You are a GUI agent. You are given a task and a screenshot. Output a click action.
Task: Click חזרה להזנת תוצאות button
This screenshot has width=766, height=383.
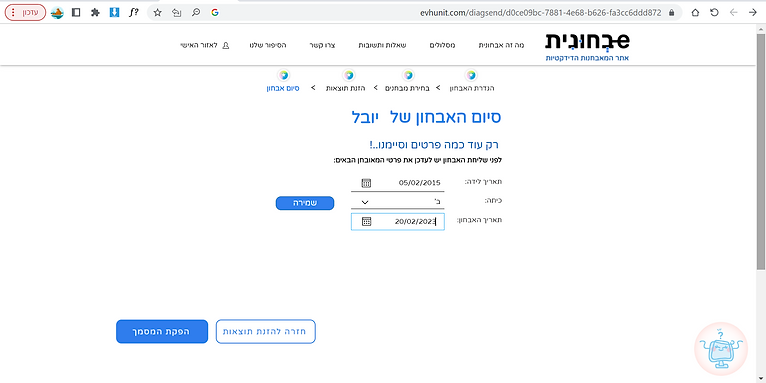tap(266, 332)
